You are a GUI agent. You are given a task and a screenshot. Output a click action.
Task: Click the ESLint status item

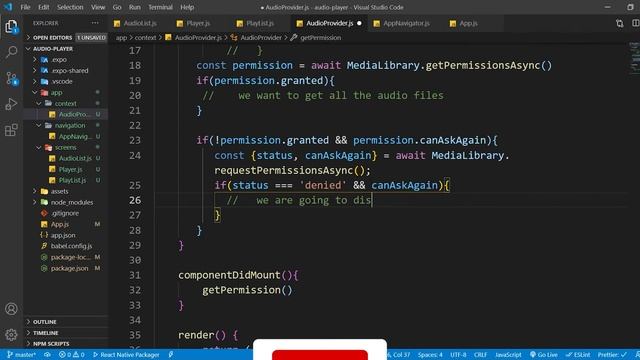578,355
